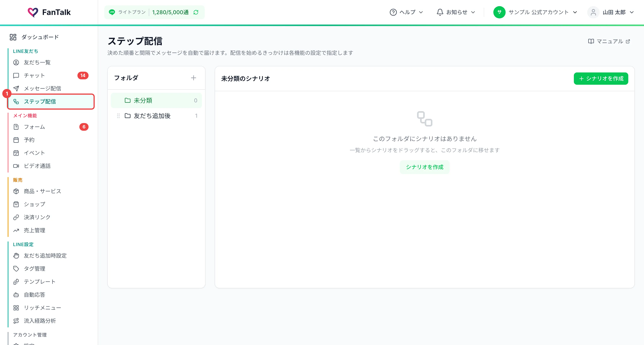Viewport: 644px width, 345px height.
Task: Click the 売上管理 trend icon
Action: 16,231
